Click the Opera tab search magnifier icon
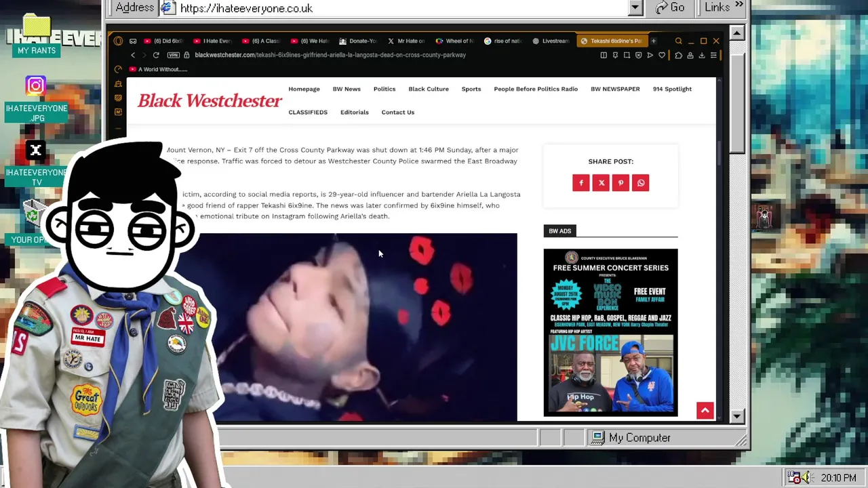Image resolution: width=868 pixels, height=488 pixels. coord(678,41)
